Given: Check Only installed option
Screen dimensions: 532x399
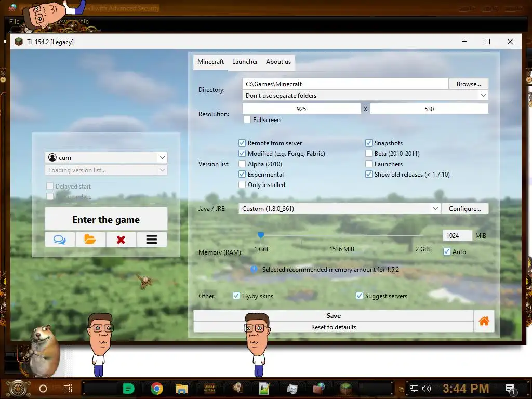Looking at the screenshot, I should [242, 184].
